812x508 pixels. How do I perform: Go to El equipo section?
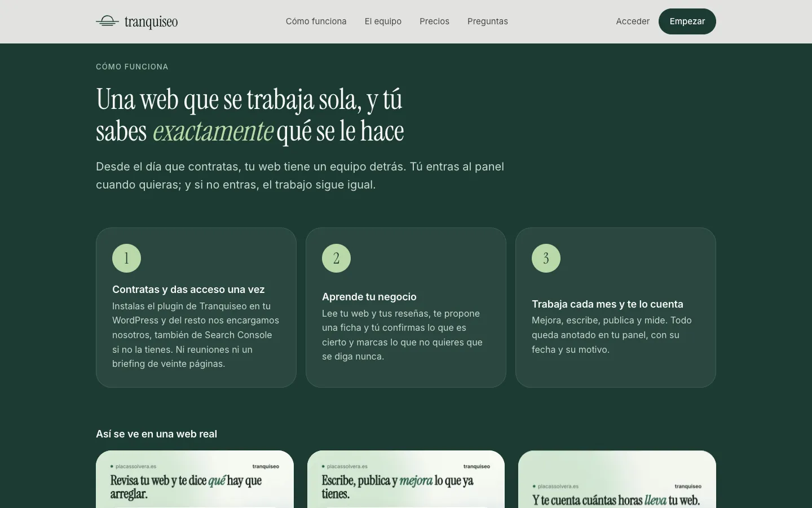(383, 21)
